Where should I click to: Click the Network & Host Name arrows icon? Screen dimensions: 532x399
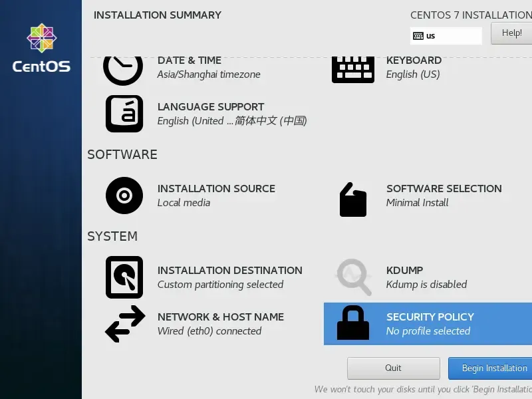(x=125, y=324)
